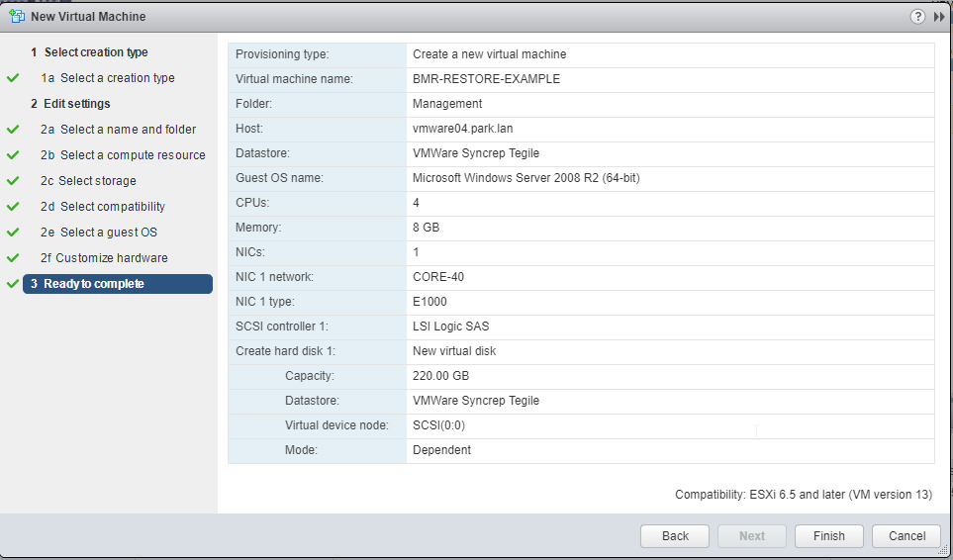Click the value BMR-RESTORE-EXAMPLE
This screenshot has height=560, width=953.
[x=486, y=79]
